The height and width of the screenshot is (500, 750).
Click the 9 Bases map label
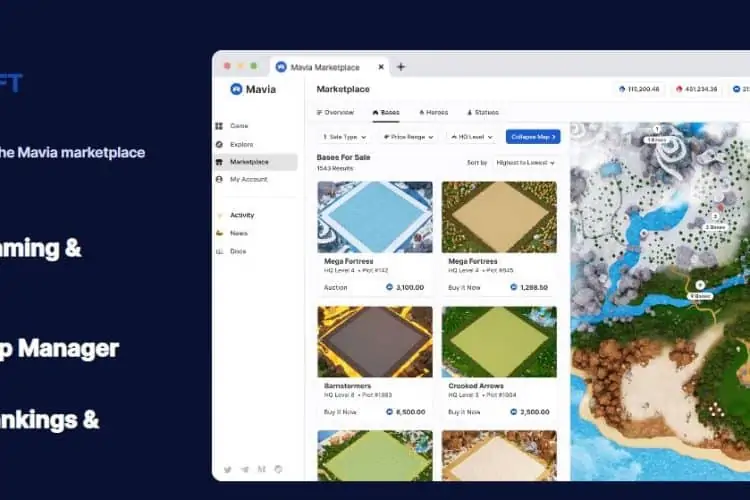tap(700, 297)
